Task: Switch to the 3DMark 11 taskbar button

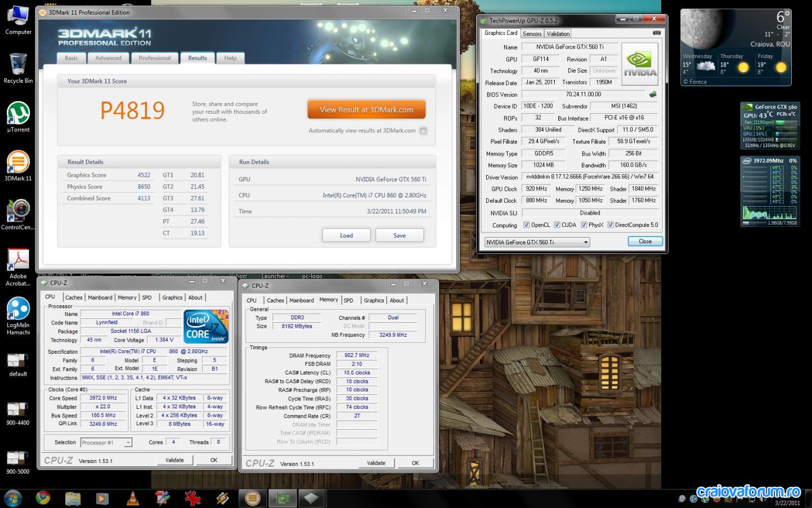Action: pyautogui.click(x=253, y=498)
